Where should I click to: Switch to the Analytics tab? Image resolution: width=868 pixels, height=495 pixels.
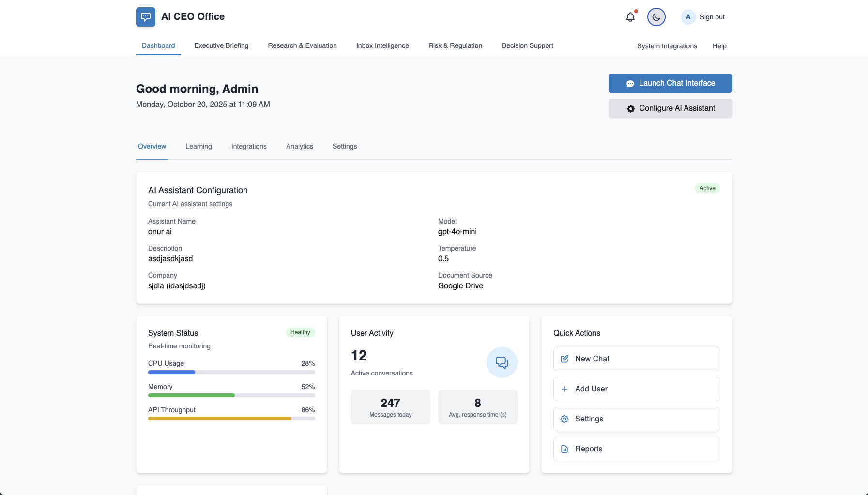pyautogui.click(x=299, y=146)
